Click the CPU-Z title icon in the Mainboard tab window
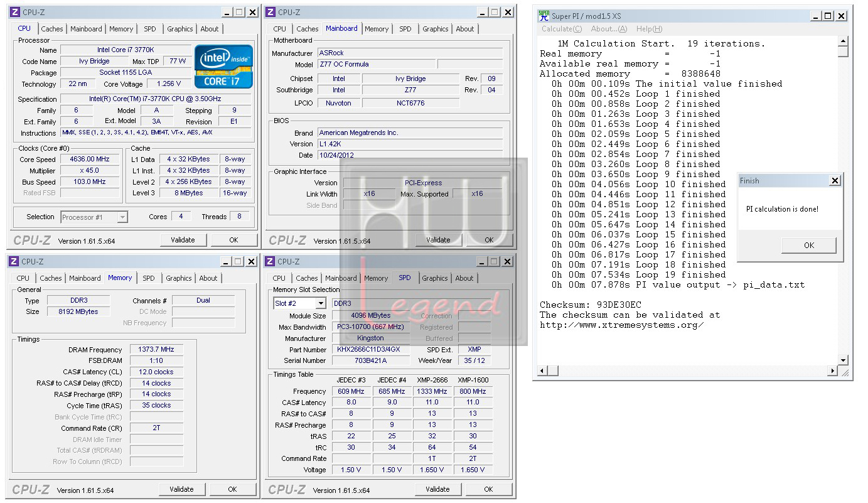The image size is (868, 503). (x=271, y=12)
